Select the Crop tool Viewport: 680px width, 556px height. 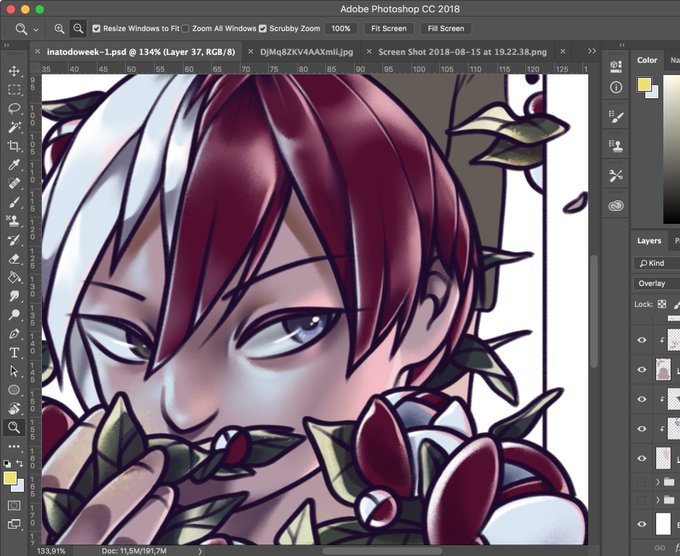(x=14, y=146)
